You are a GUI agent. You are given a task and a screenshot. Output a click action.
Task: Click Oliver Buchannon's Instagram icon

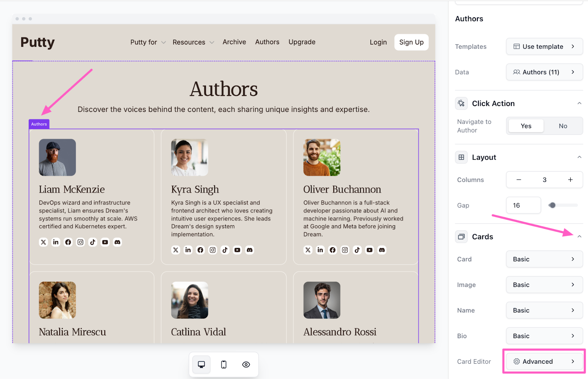tap(345, 250)
